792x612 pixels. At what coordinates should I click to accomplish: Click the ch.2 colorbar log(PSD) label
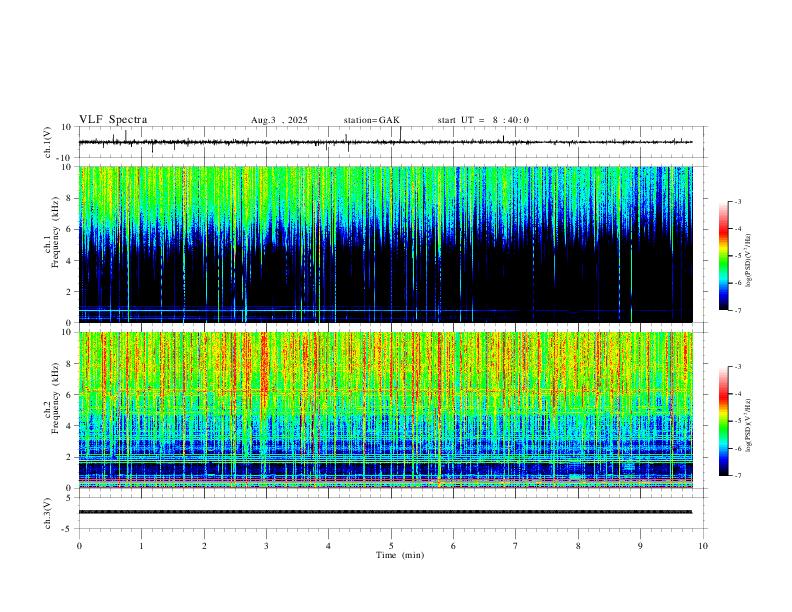tap(749, 425)
